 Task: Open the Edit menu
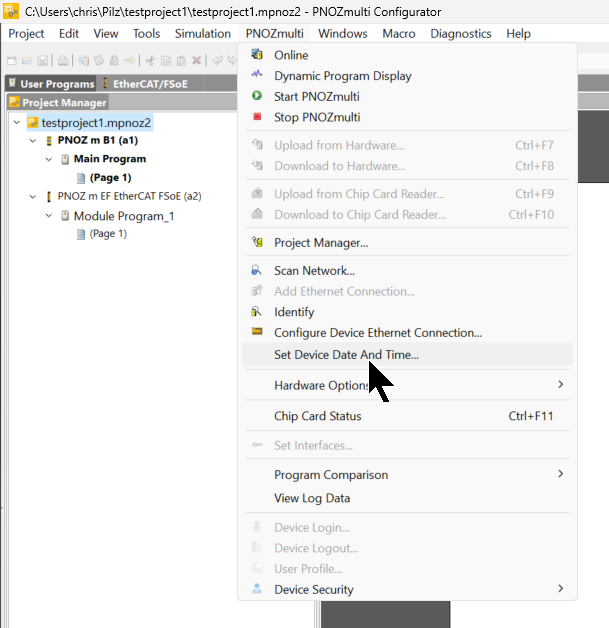point(69,34)
